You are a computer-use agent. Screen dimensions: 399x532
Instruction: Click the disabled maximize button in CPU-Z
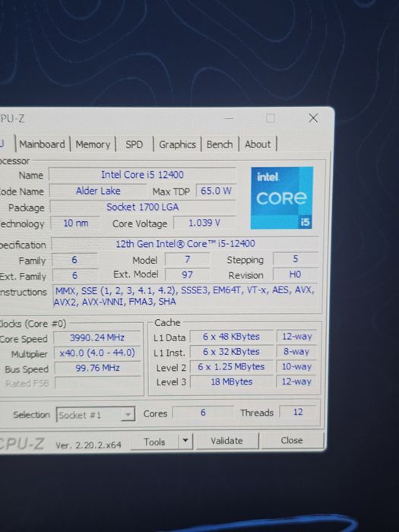(271, 119)
